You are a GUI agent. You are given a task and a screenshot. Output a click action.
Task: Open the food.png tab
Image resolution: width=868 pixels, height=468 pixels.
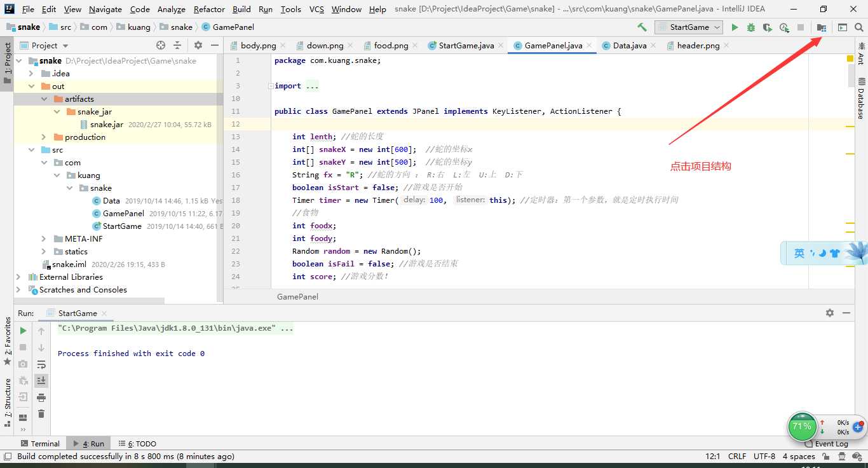point(391,46)
